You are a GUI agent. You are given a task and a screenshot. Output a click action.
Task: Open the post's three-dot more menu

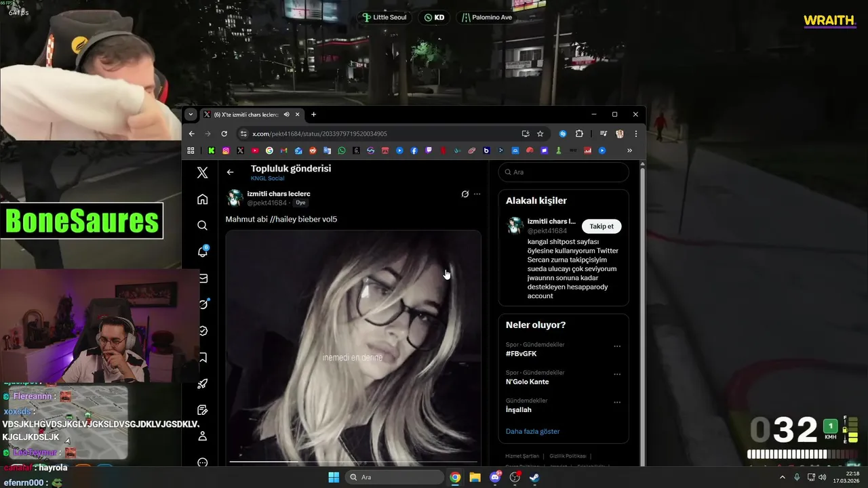click(x=477, y=194)
